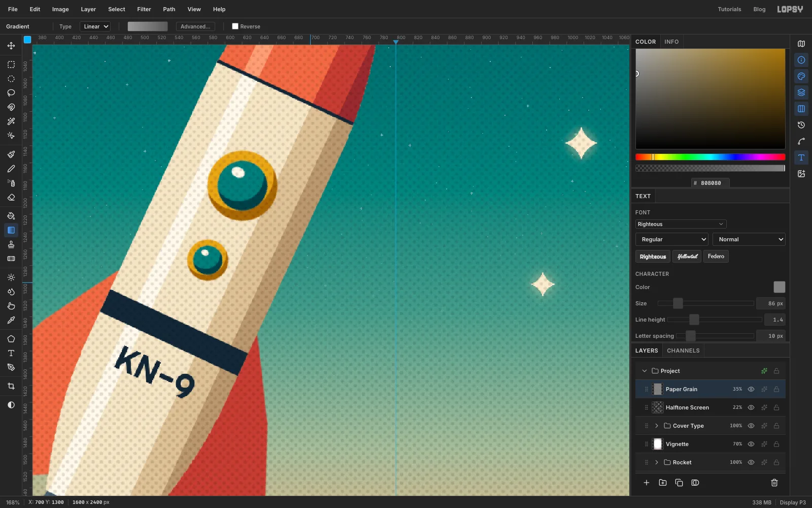The image size is (812, 508).
Task: Choose the Federo font preset
Action: click(716, 257)
